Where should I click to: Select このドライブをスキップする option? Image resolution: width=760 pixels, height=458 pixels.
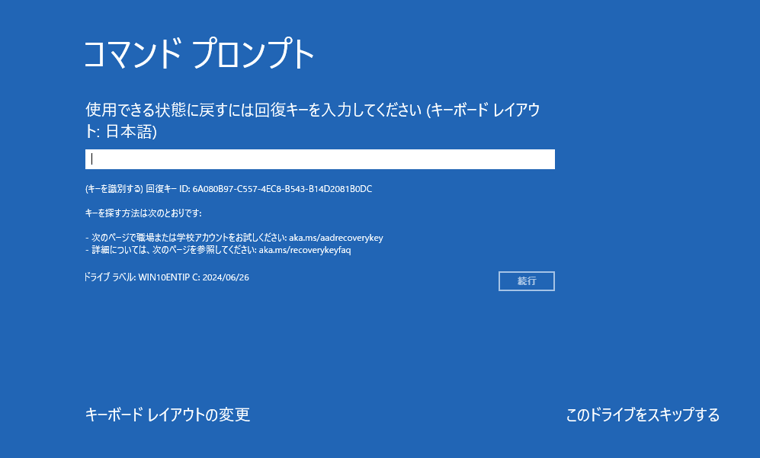(x=643, y=415)
